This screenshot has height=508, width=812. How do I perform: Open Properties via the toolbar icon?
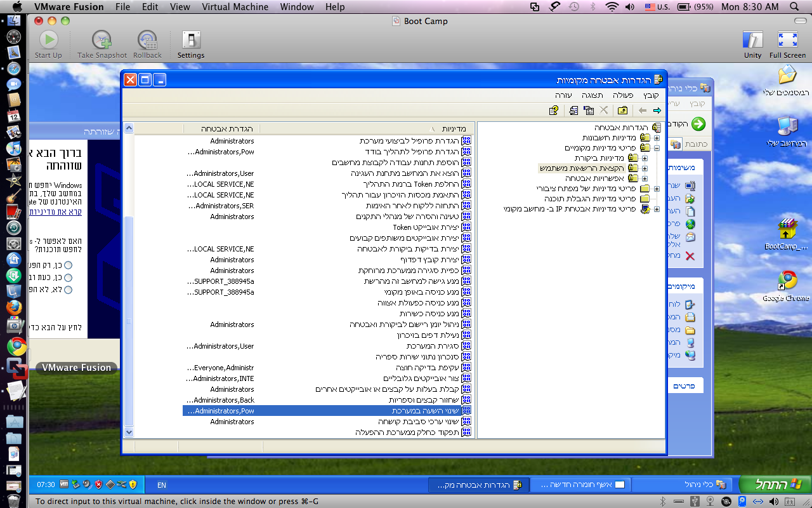pos(589,110)
